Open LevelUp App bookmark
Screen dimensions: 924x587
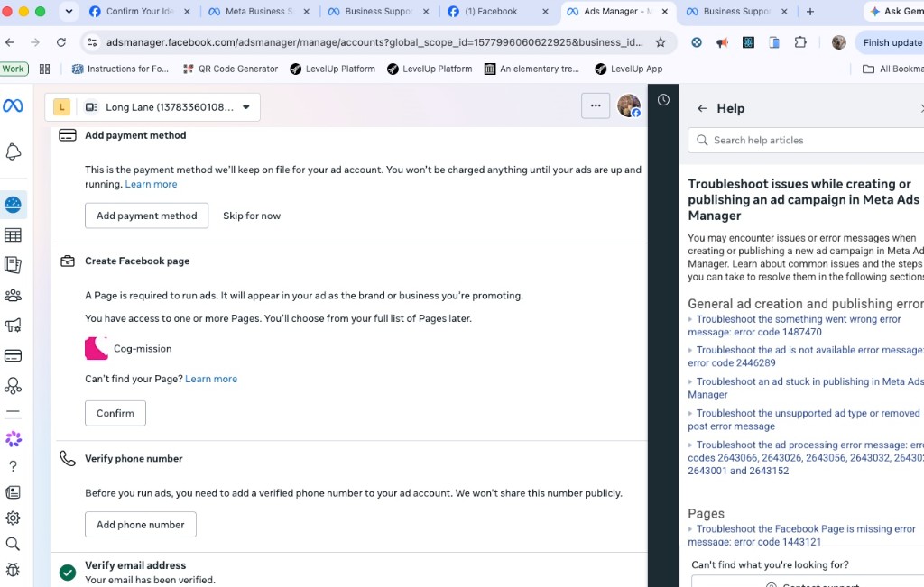point(628,69)
